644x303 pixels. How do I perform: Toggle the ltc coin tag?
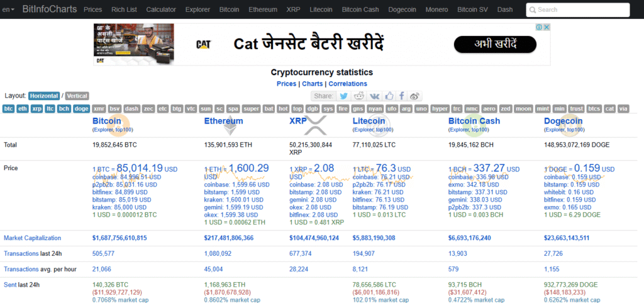[x=50, y=109]
